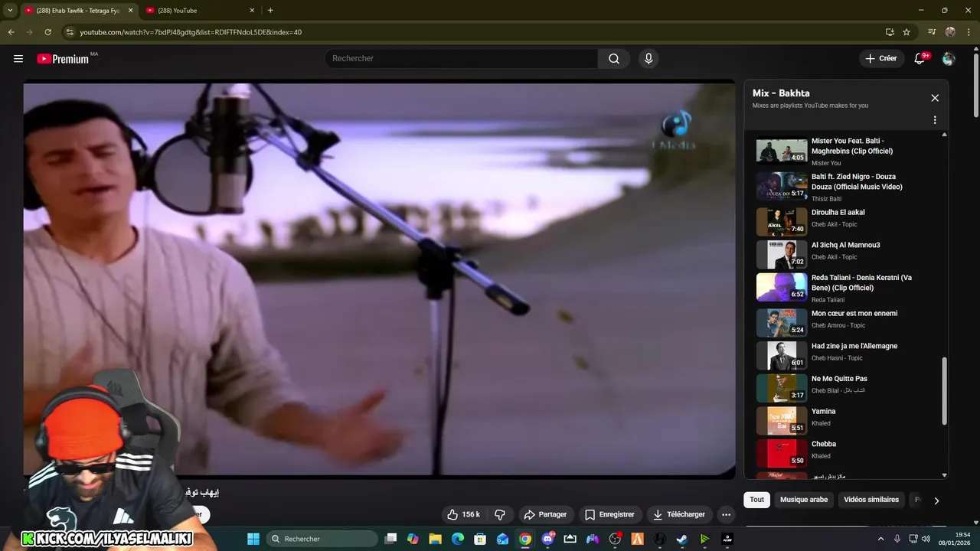
Task: Select Had zine ja me l'Allemagne title
Action: pos(854,346)
